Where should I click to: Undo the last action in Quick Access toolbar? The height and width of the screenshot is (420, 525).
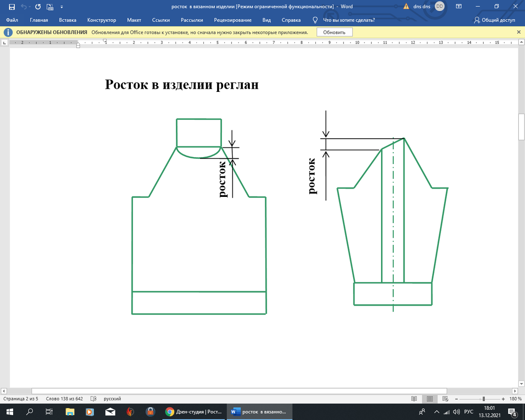23,7
